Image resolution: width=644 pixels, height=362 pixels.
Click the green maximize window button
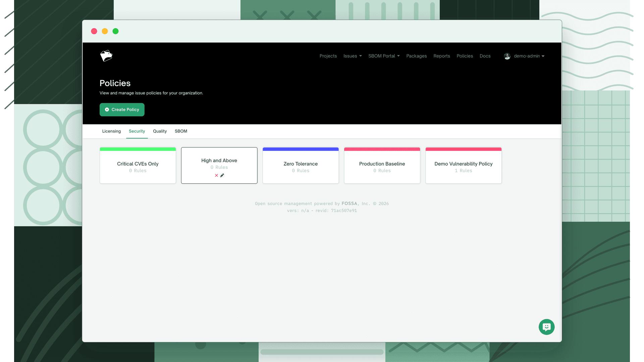116,31
